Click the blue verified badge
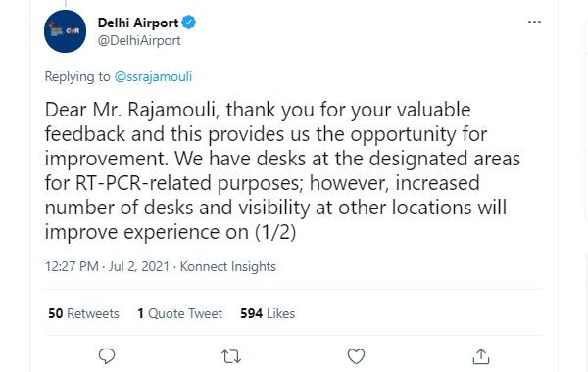The height and width of the screenshot is (372, 588). click(x=188, y=23)
